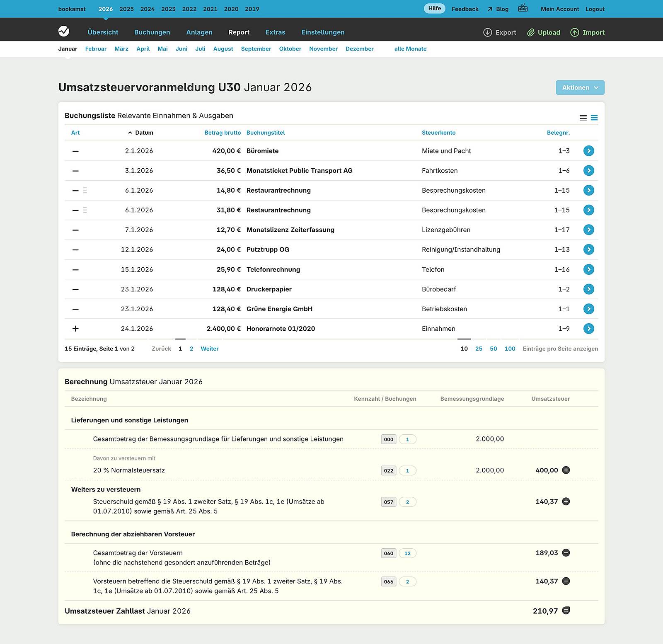
Task: Open the Buchungen menu
Action: pos(152,32)
